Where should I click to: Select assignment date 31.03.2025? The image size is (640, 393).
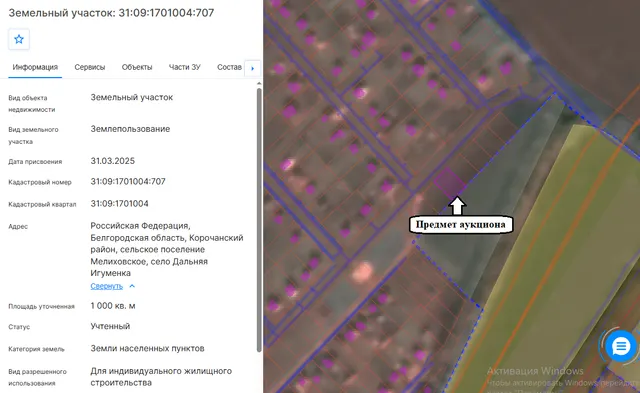pyautogui.click(x=113, y=161)
